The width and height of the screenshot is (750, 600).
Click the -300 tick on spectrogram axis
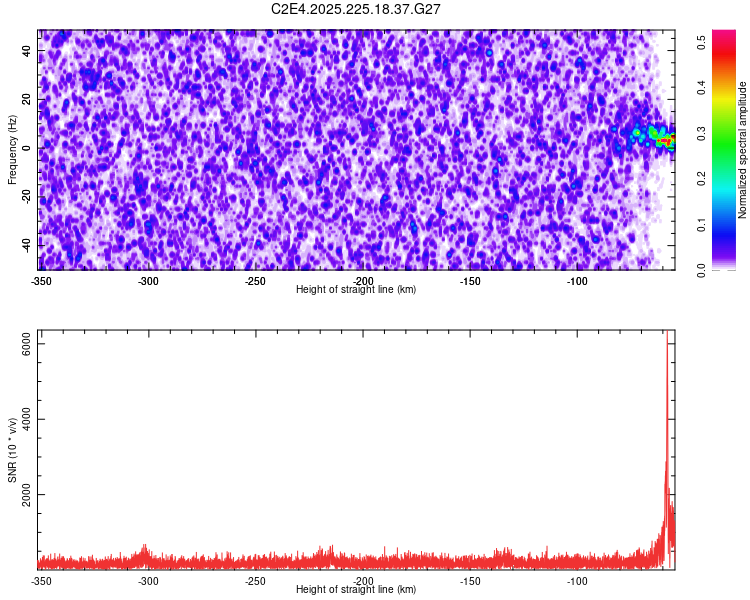(x=148, y=281)
